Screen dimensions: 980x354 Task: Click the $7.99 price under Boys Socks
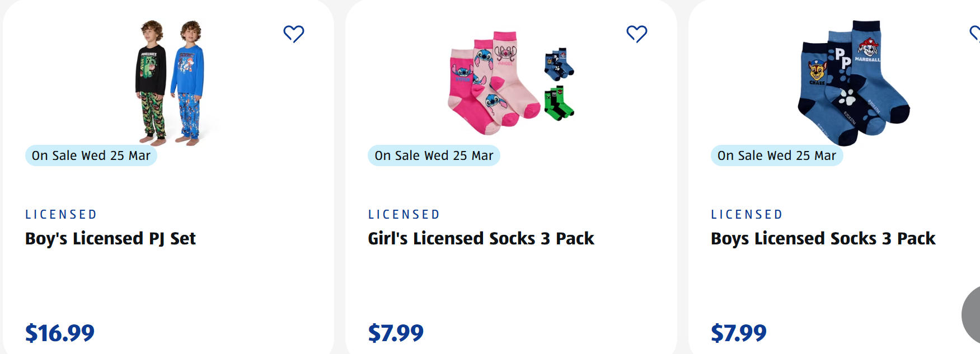(x=739, y=333)
